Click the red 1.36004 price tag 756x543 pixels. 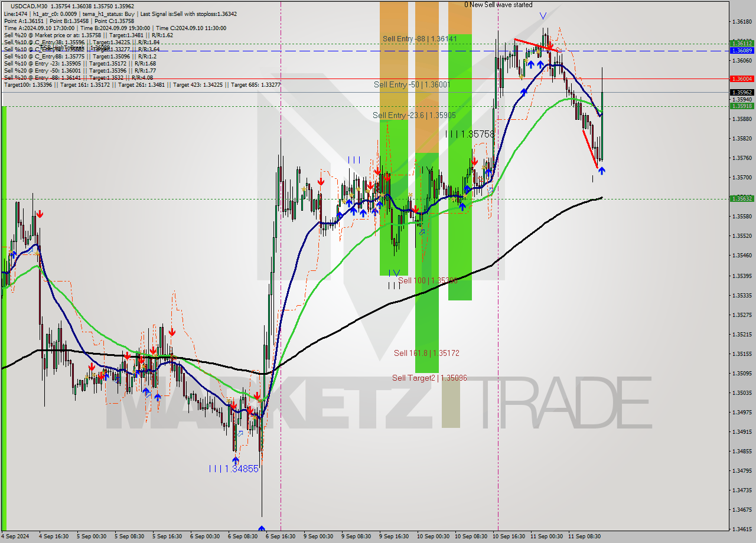(742, 78)
